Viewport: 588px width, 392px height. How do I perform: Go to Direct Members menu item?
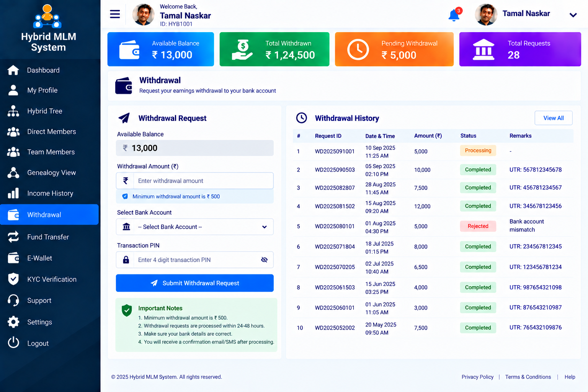[x=49, y=132]
